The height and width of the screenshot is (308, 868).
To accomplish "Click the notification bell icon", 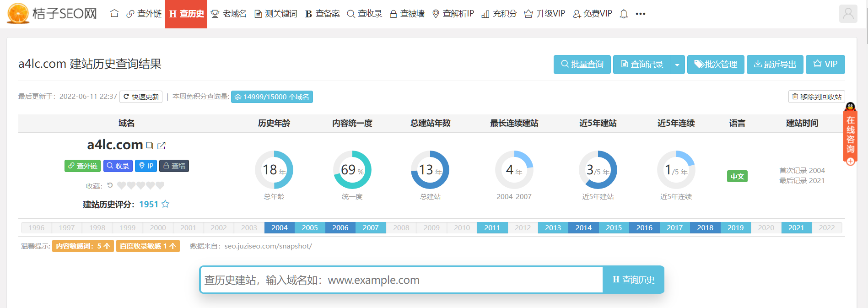I will pos(624,14).
